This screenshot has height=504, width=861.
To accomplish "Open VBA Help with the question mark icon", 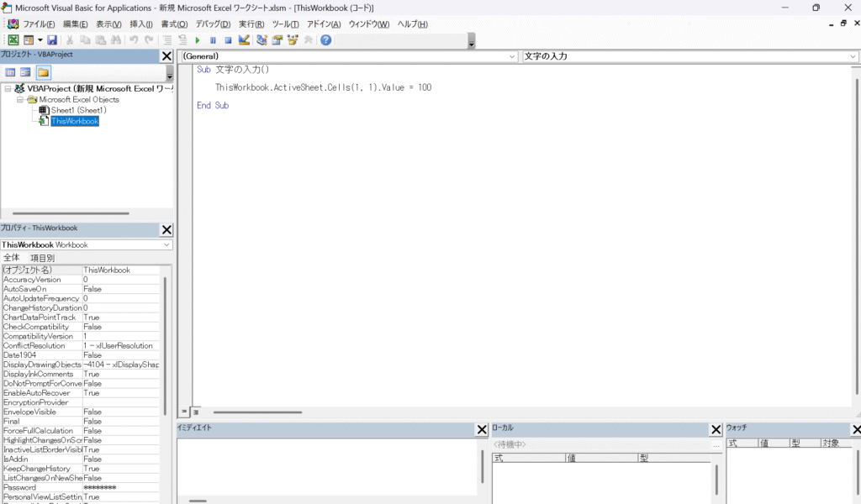I will (x=325, y=40).
